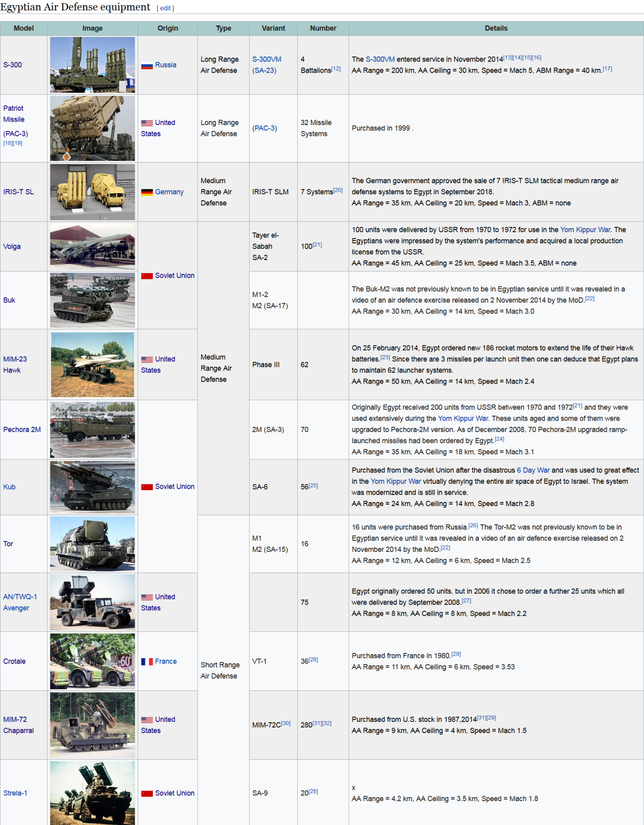Open the 6 Day War link
The width and height of the screenshot is (644, 825).
click(x=533, y=470)
